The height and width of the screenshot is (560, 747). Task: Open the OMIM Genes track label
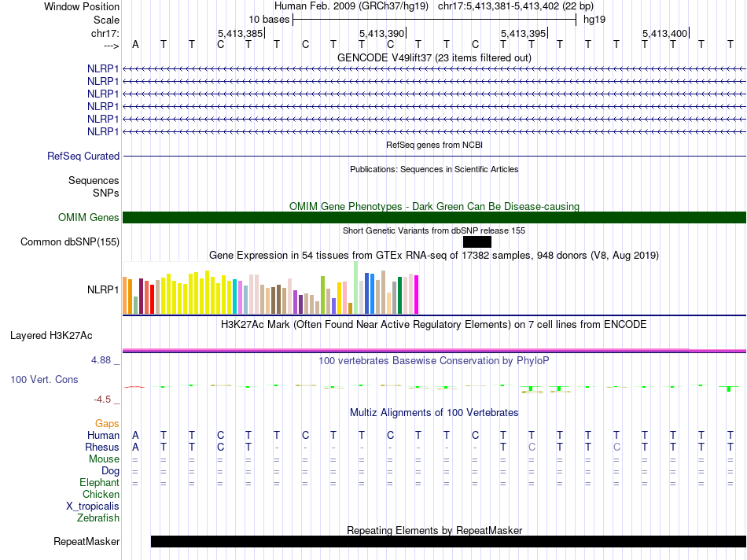point(88,218)
